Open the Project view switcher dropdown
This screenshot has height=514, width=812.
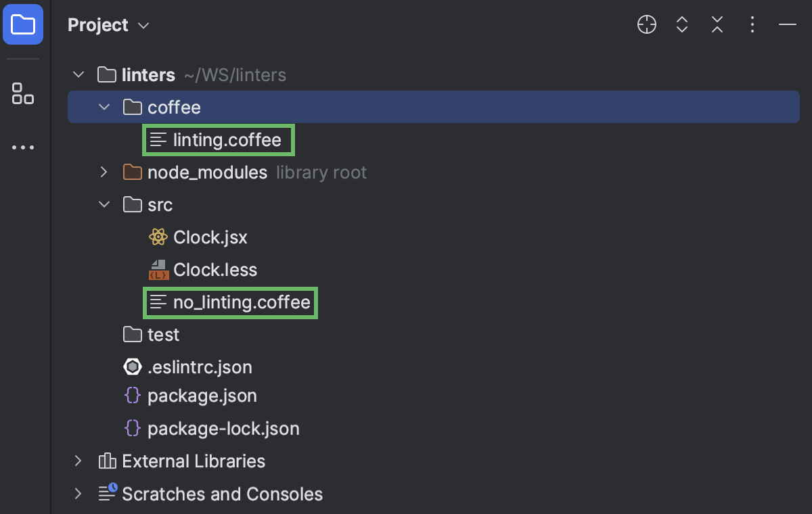click(x=143, y=26)
